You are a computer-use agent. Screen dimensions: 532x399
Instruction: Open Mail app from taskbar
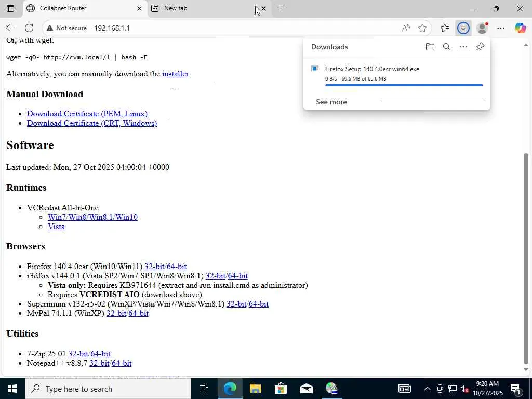coord(307,389)
